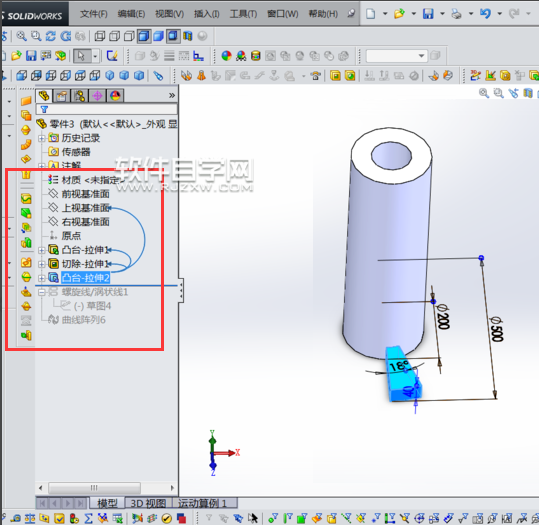The image size is (539, 525).
Task: Click the Extruded Boss feature icon in sidebar
Action: pos(26,101)
